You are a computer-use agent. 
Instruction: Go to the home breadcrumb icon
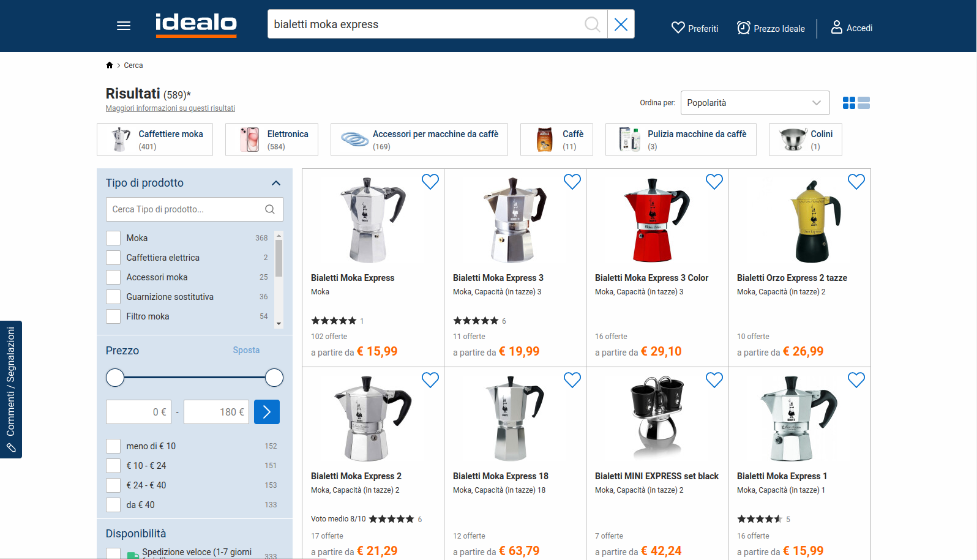[x=110, y=65]
